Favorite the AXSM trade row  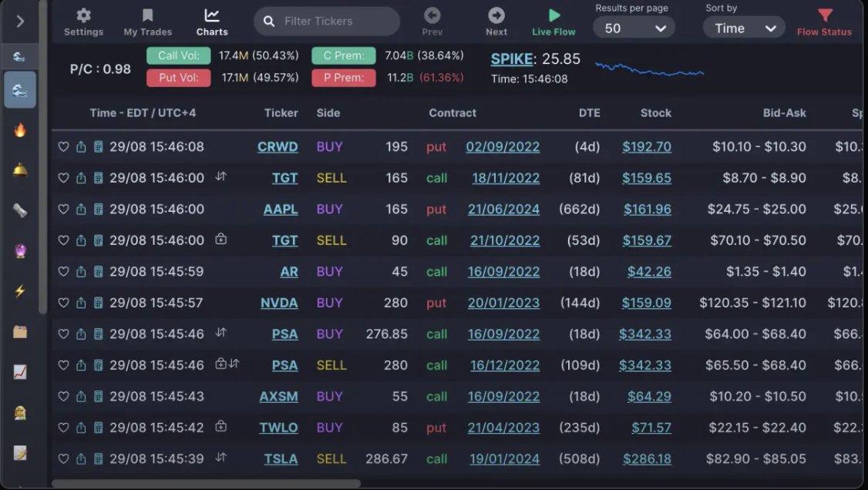click(64, 396)
